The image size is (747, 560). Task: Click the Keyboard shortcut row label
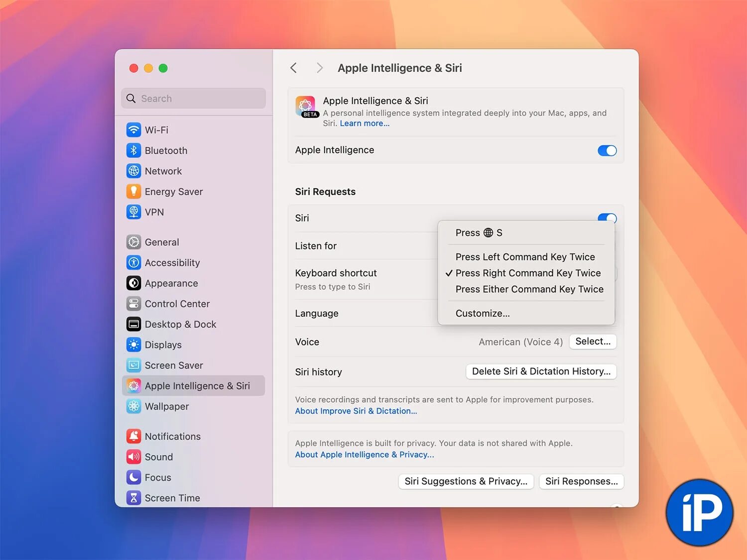(x=336, y=273)
